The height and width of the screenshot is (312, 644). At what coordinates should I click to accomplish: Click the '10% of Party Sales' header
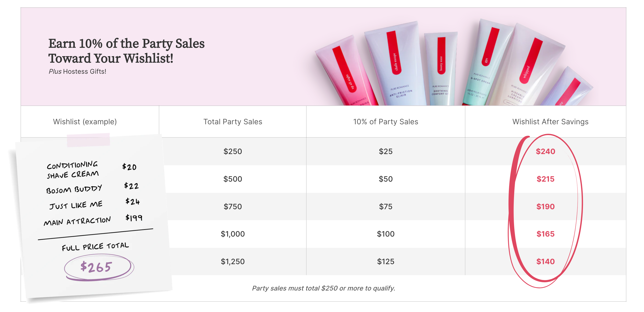(386, 122)
